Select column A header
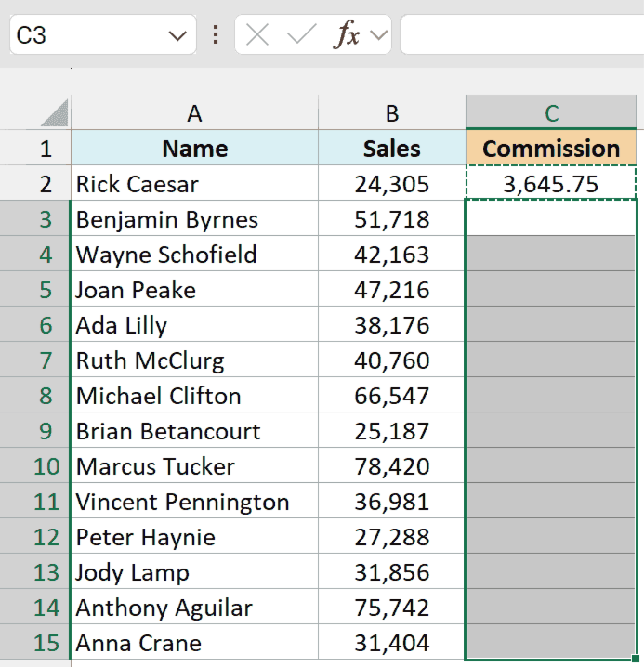This screenshot has height=667, width=644. (x=194, y=112)
